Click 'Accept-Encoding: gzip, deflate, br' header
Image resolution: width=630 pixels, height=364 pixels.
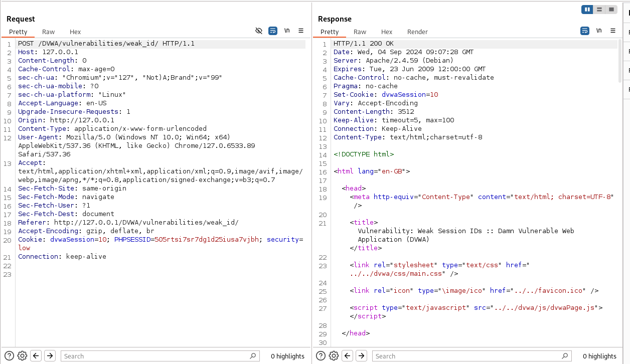coord(86,231)
